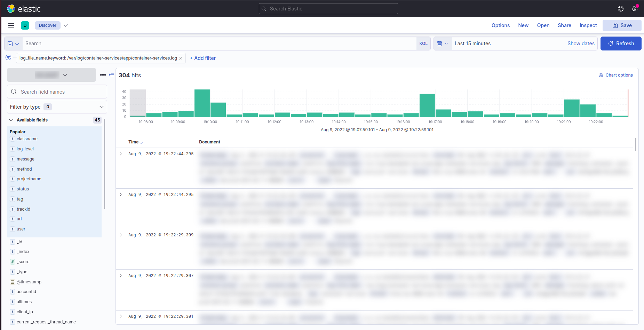Toggle Time column sort direction
Viewport: 644px width, 330px height.
(x=141, y=142)
